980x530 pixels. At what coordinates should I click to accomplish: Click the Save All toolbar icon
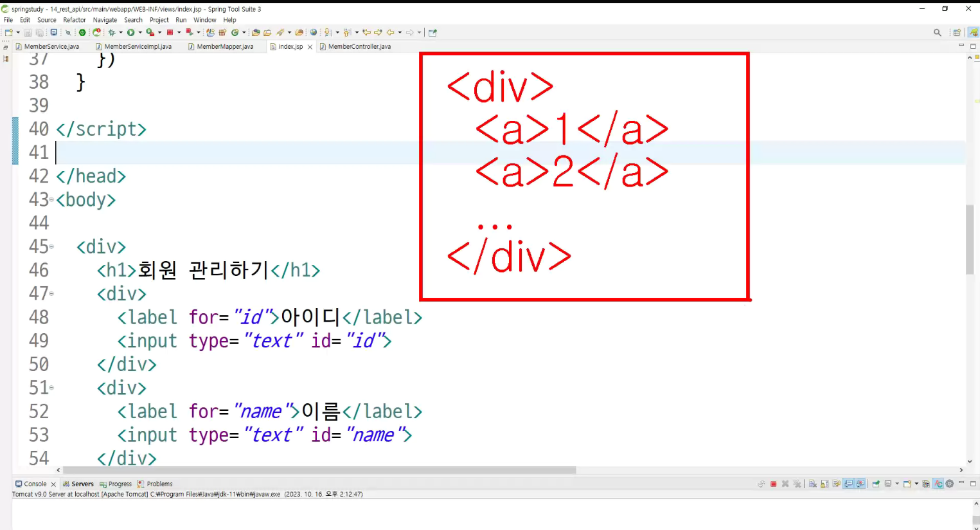pyautogui.click(x=40, y=32)
